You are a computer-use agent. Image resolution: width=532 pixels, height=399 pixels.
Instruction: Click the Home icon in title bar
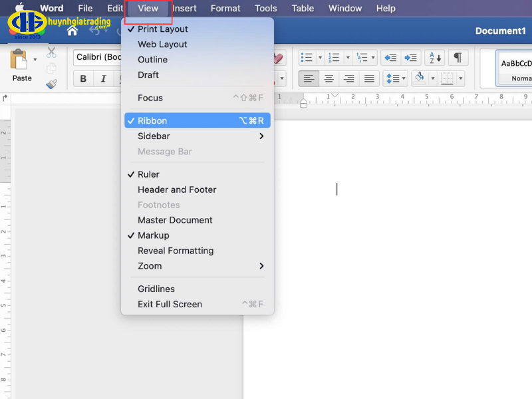pos(72,31)
